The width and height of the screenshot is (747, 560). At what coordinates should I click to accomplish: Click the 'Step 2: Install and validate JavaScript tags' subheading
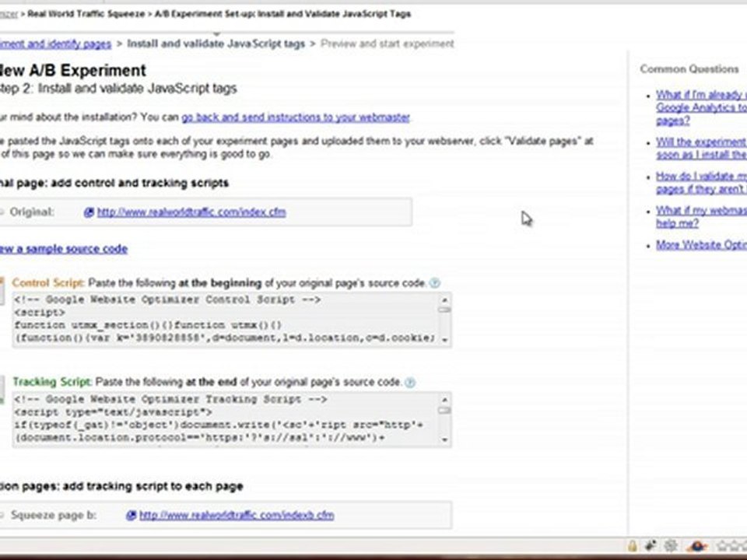(x=118, y=89)
